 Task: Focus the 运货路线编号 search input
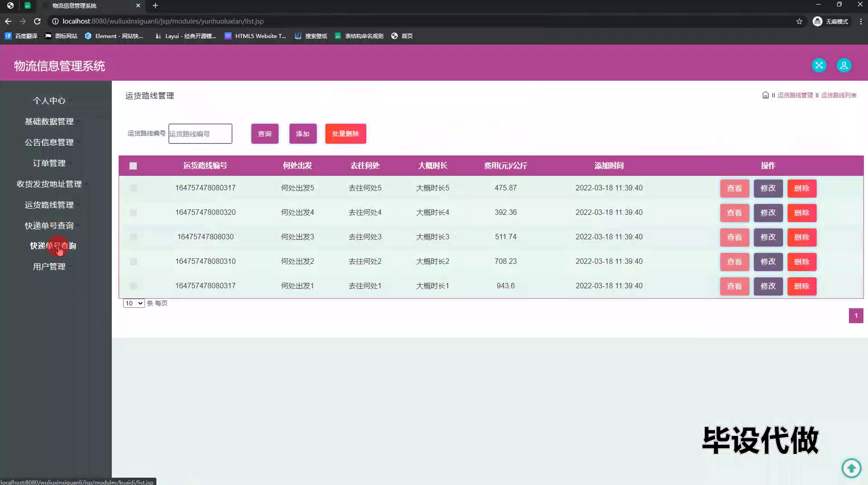click(200, 133)
